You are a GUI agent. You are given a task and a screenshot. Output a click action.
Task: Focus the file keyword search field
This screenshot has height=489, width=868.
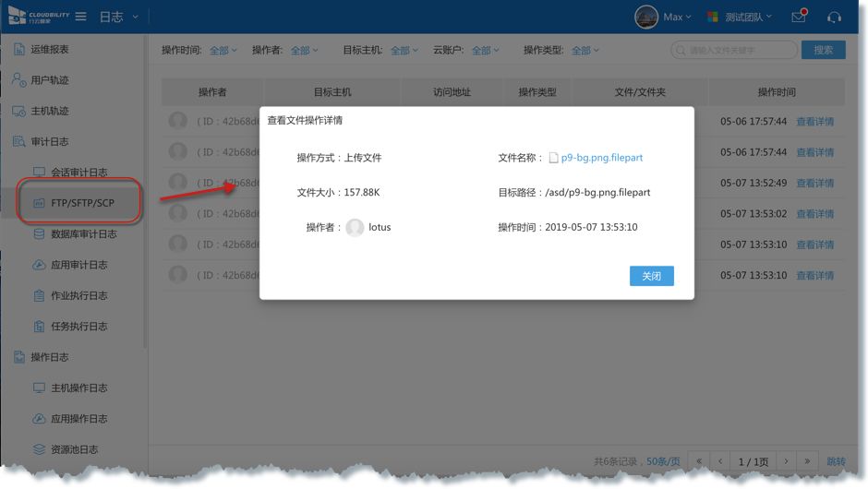(x=739, y=51)
